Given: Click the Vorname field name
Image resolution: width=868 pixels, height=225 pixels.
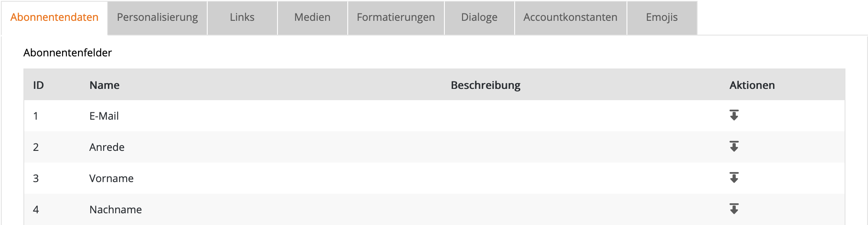Looking at the screenshot, I should pos(111,179).
